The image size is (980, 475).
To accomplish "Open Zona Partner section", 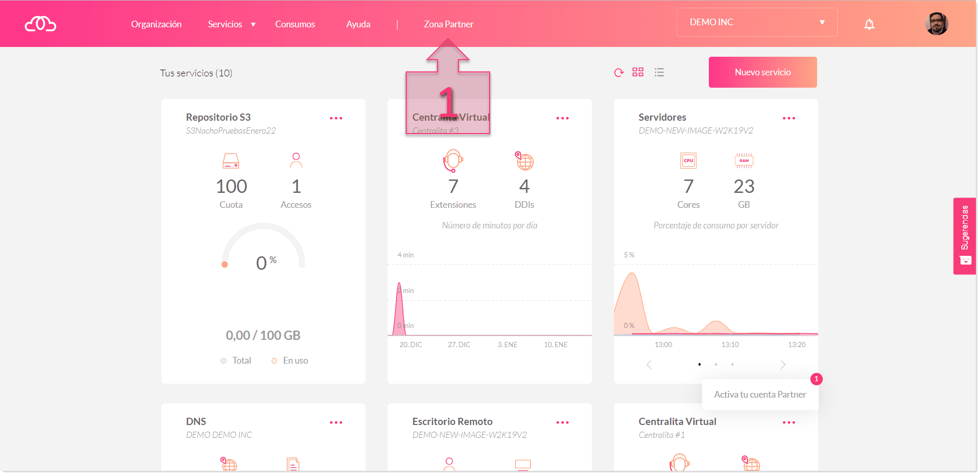I will click(x=449, y=24).
